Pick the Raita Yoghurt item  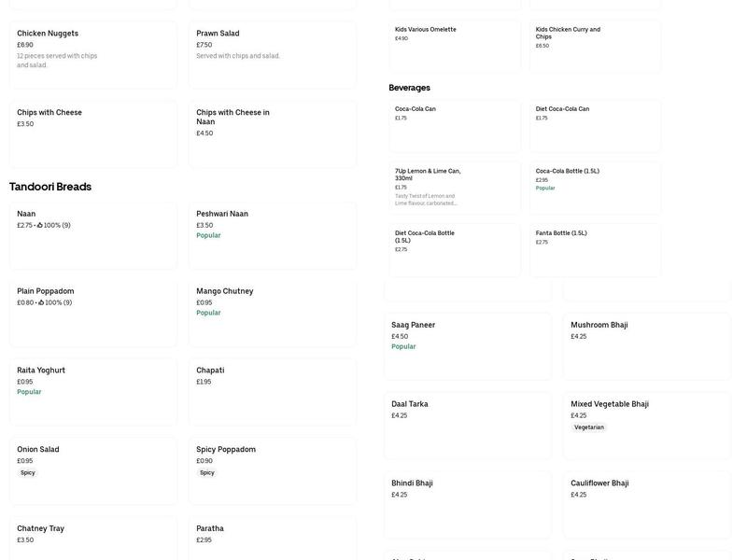pyautogui.click(x=93, y=390)
